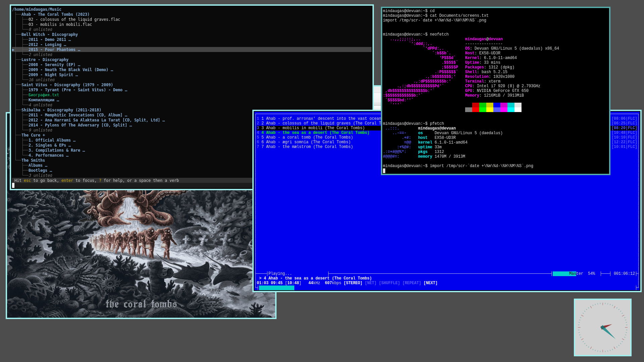The image size is (644, 362).
Task: Click the Playing... status label in player
Action: point(280,274)
